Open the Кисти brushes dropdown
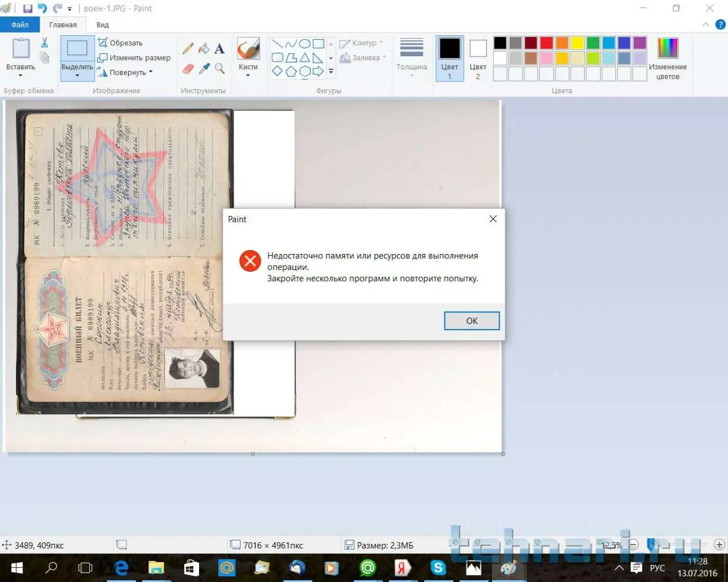The image size is (728, 582). [x=248, y=71]
